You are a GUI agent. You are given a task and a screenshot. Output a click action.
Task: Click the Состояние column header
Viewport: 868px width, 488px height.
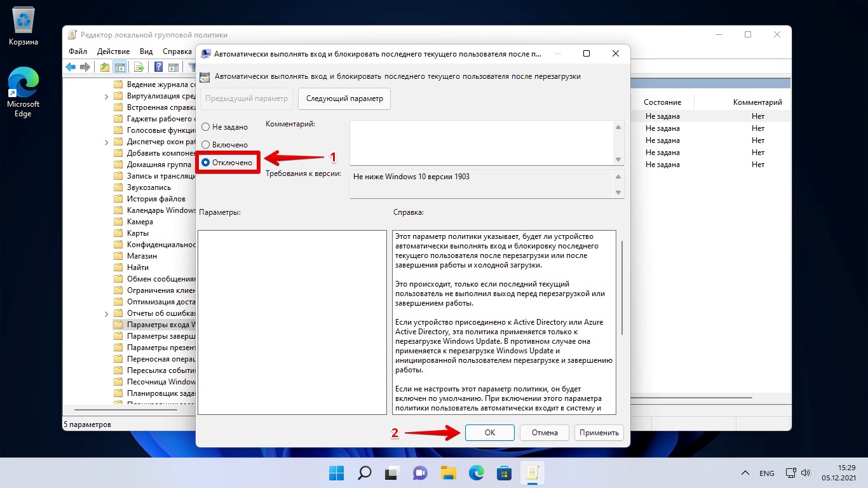point(662,102)
